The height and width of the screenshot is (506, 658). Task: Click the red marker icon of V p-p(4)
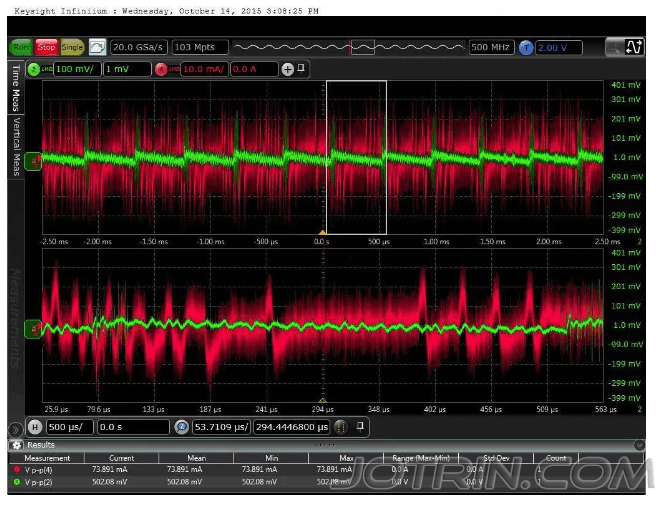click(17, 469)
